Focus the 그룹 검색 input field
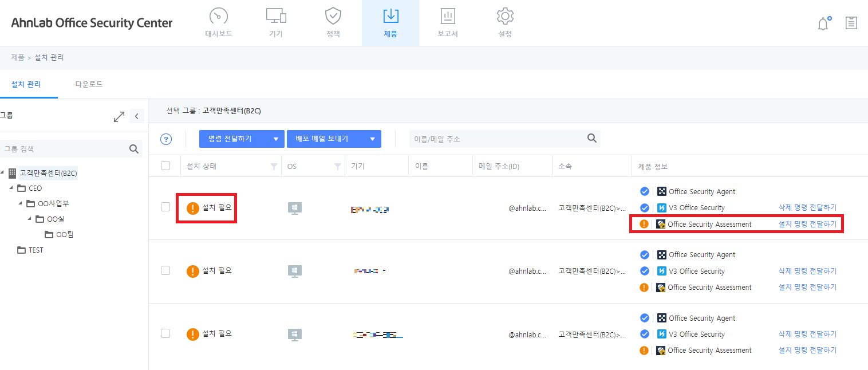The image size is (868, 370). tap(63, 149)
